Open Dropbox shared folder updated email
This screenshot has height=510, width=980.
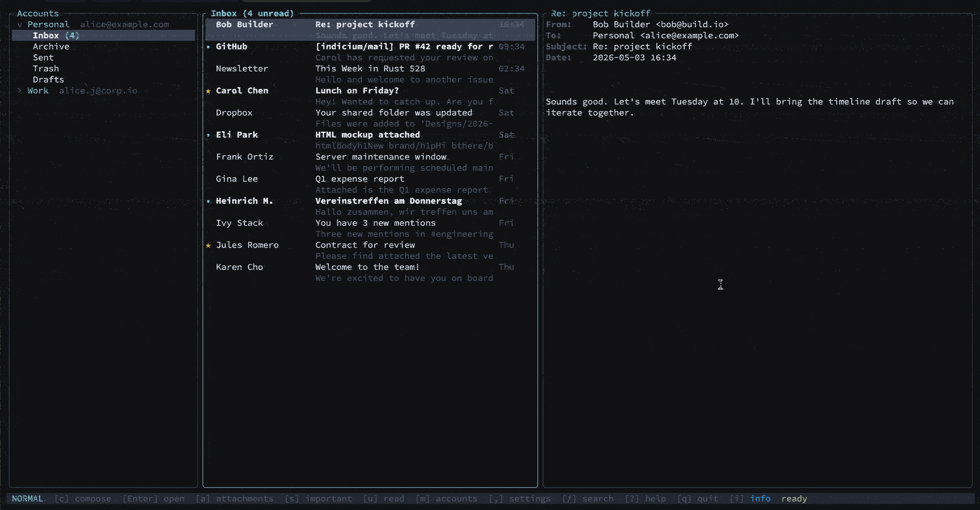coord(370,118)
